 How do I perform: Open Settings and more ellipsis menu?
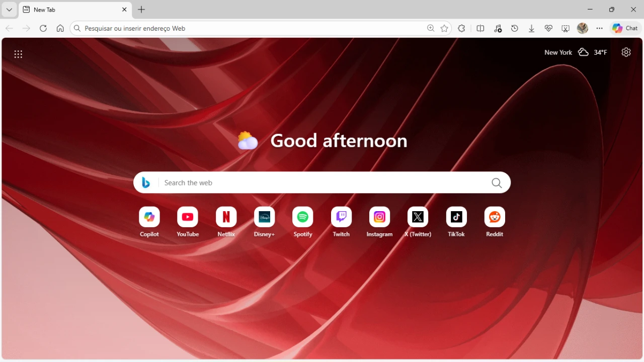point(599,29)
